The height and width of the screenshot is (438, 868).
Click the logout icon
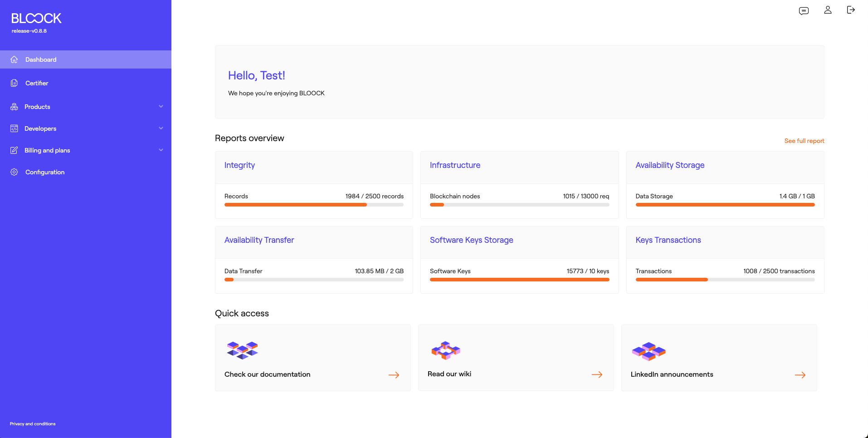click(851, 10)
